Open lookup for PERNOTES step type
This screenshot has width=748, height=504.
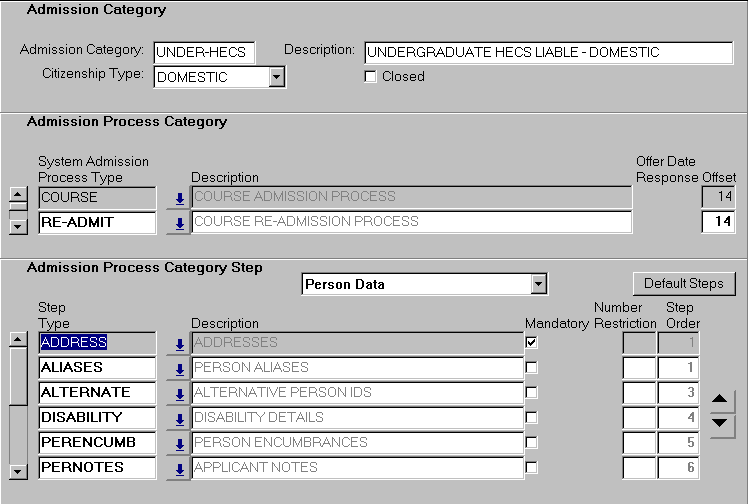[179, 468]
